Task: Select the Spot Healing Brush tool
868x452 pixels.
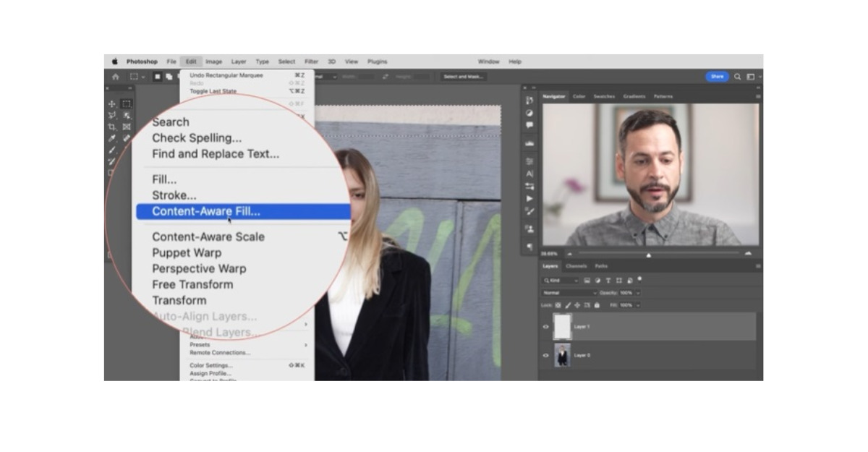Action: point(127,137)
